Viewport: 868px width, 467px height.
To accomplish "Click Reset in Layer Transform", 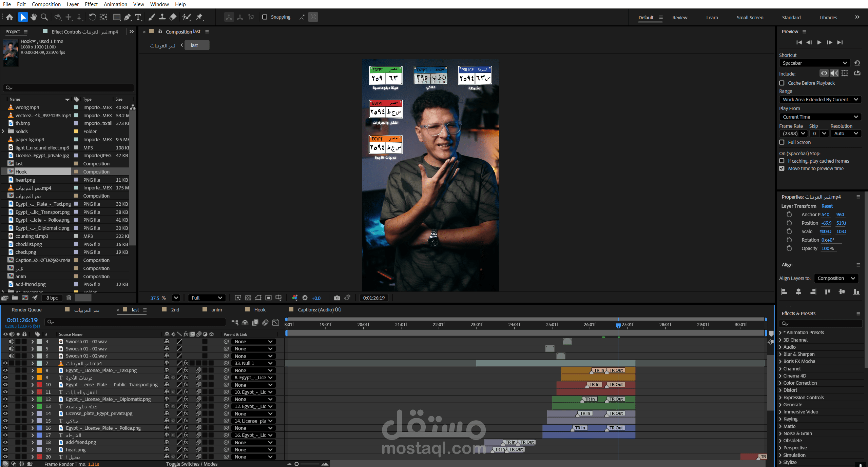I will (827, 206).
